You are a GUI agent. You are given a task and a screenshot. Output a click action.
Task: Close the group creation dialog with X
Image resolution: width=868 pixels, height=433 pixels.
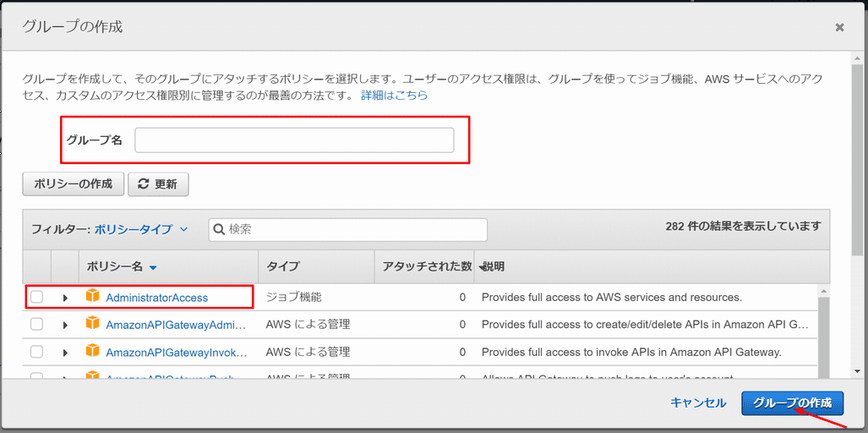(x=839, y=27)
